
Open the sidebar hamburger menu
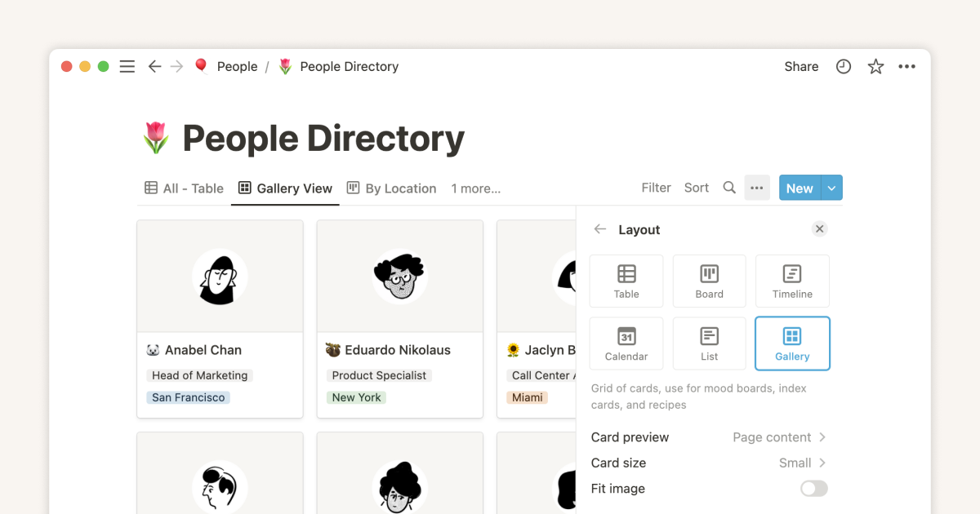pyautogui.click(x=127, y=67)
